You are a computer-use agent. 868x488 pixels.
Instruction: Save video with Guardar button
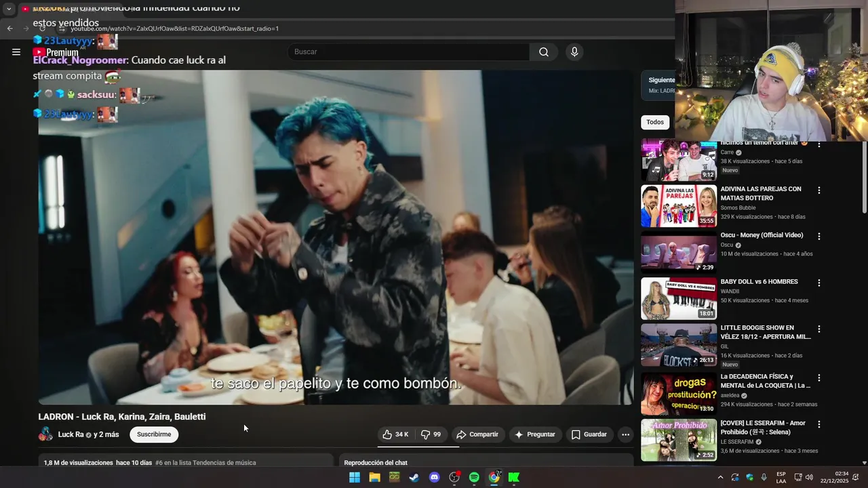pos(589,434)
